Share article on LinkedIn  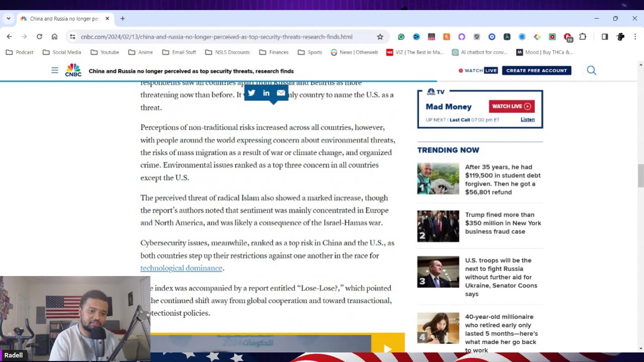tap(266, 93)
